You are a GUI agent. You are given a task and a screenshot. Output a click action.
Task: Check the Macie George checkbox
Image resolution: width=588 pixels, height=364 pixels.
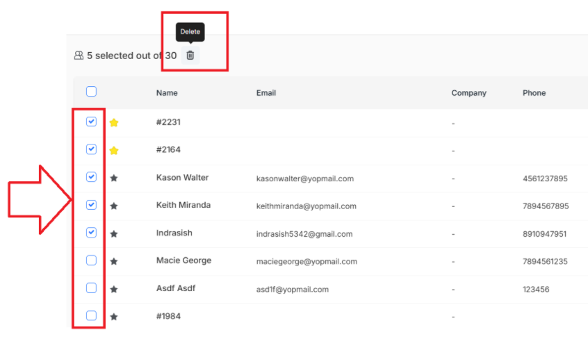tap(91, 260)
